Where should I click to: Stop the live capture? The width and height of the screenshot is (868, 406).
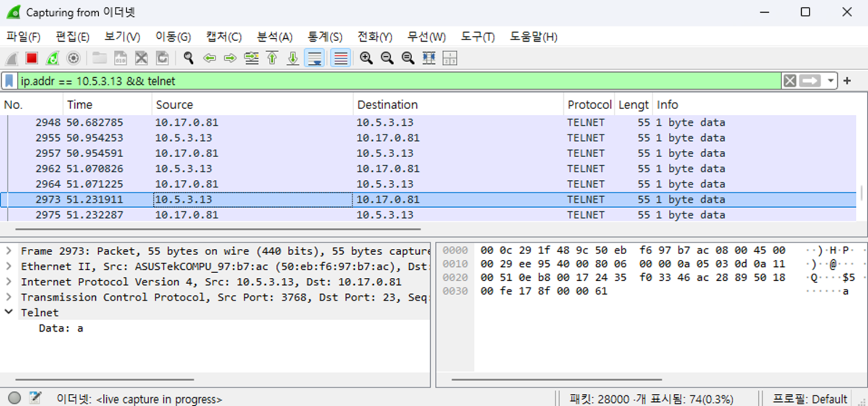coord(31,58)
